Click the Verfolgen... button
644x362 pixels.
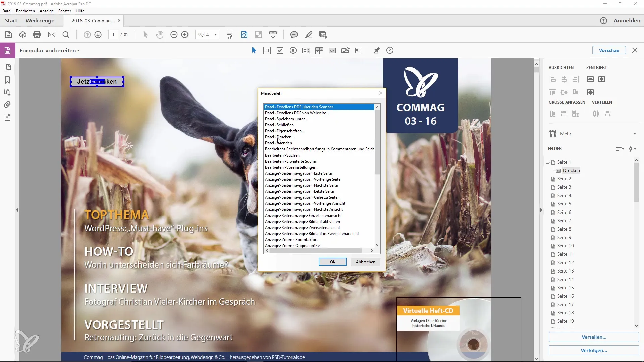click(594, 351)
